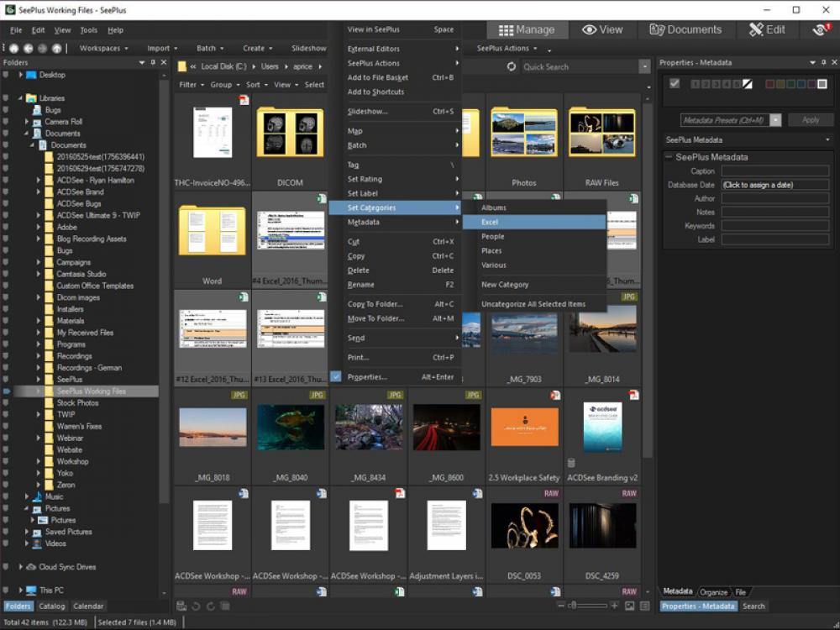Expand the Pictures folder in the tree

24,507
